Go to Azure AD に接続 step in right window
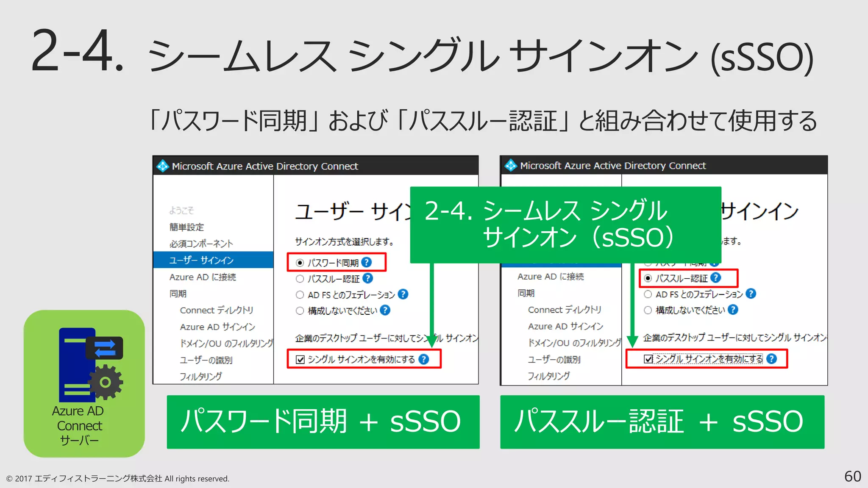 point(551,277)
